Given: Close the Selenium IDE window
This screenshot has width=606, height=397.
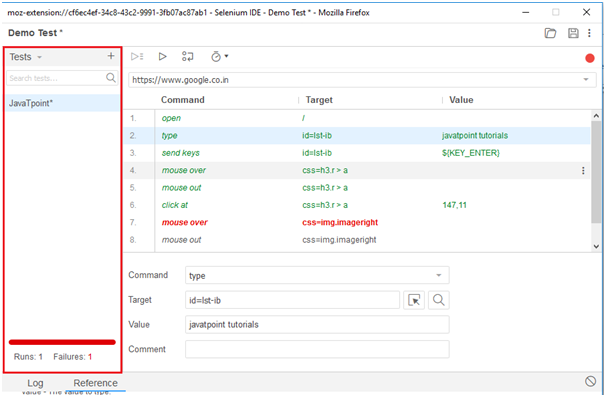Looking at the screenshot, I should [587, 12].
